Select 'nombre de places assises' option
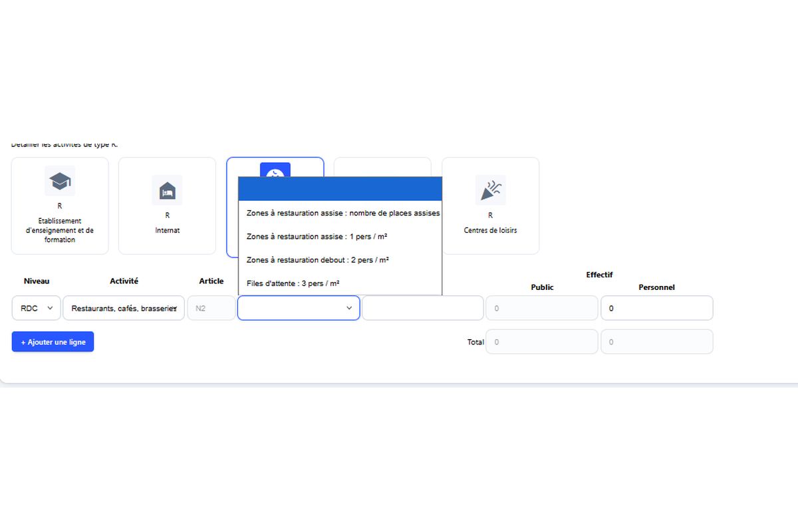This screenshot has width=798, height=532. tap(340, 213)
